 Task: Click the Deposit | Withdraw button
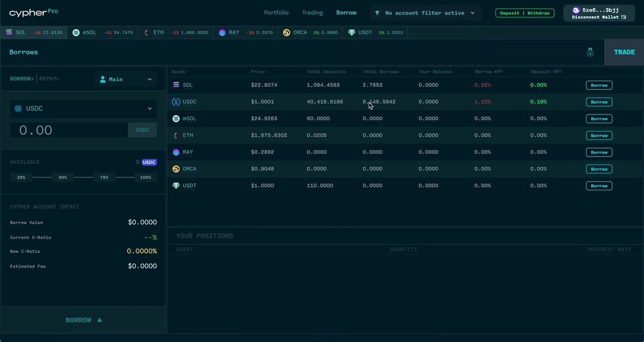pos(524,13)
